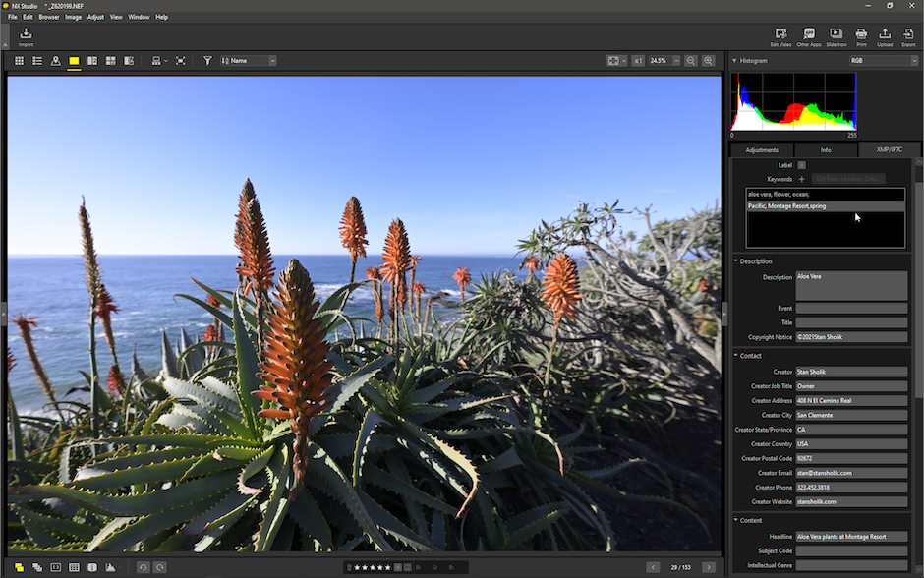924x578 pixels.
Task: Open the RGB histogram channel dropdown
Action: (884, 61)
